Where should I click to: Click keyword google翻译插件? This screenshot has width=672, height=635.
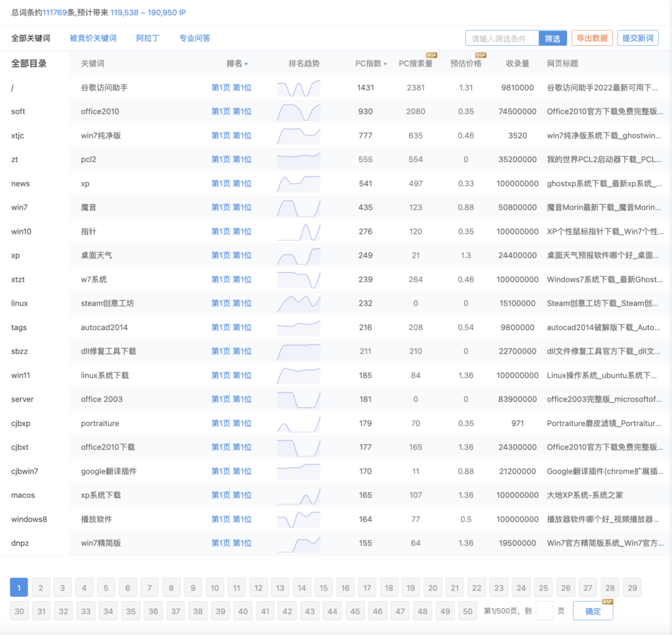click(x=109, y=471)
